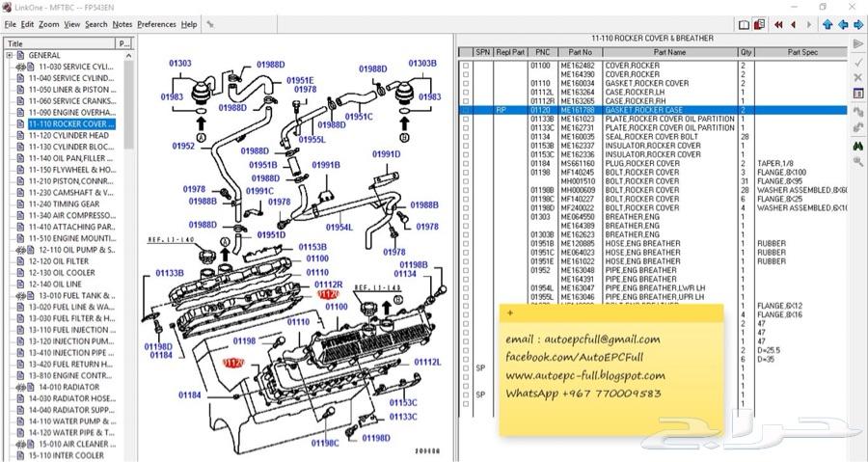
Task: Click the Part Spec column header
Action: [802, 52]
